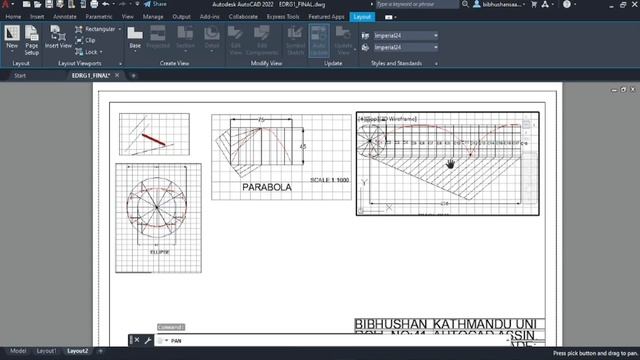
Task: Click the Symbol Sketch tool
Action: [x=295, y=40]
